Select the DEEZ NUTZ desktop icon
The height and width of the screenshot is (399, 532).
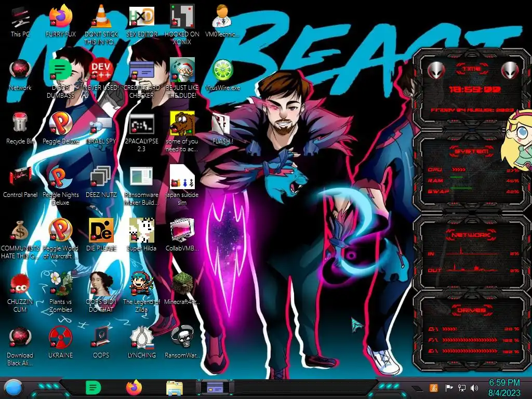pos(101,182)
